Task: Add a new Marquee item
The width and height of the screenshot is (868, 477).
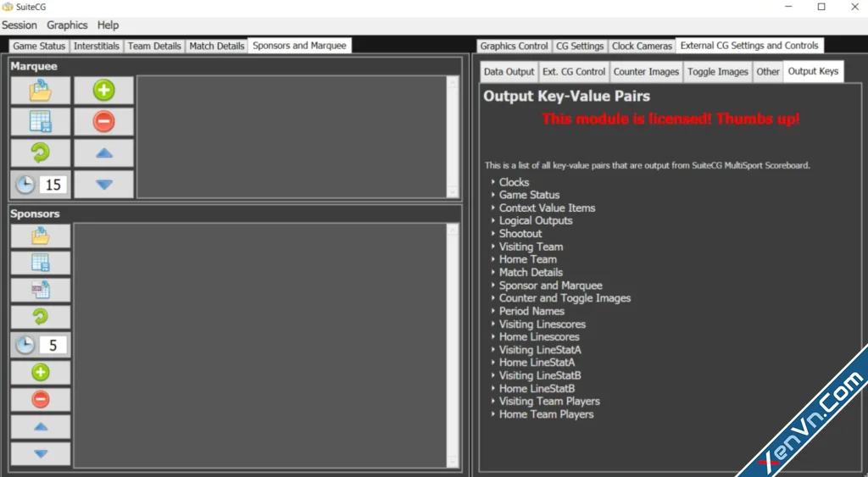Action: click(104, 90)
